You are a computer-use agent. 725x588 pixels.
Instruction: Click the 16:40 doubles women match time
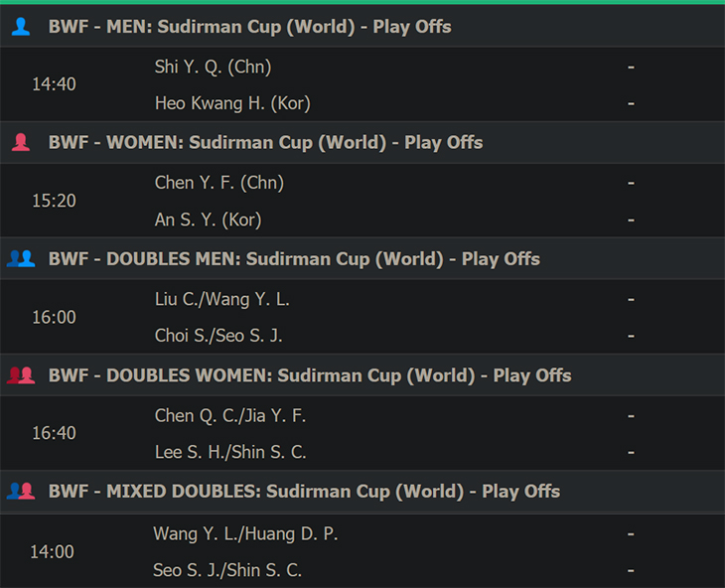point(54,433)
